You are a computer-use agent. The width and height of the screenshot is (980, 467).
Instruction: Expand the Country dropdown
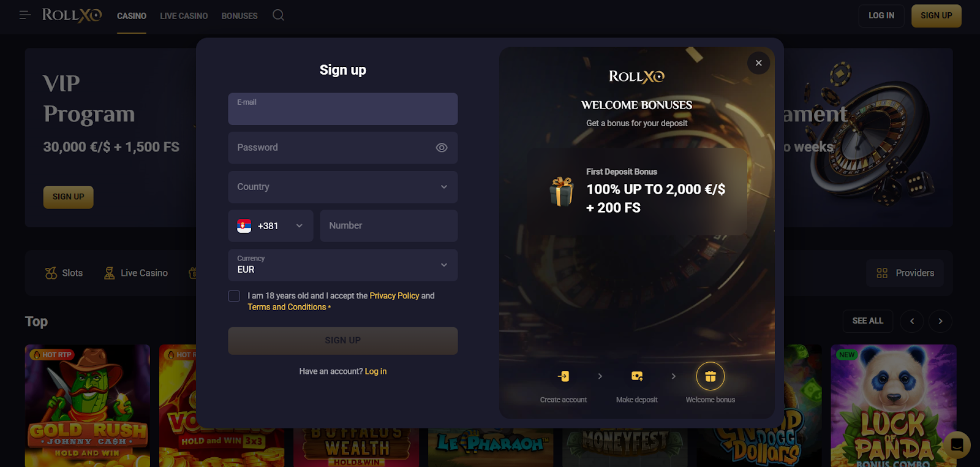tap(343, 187)
